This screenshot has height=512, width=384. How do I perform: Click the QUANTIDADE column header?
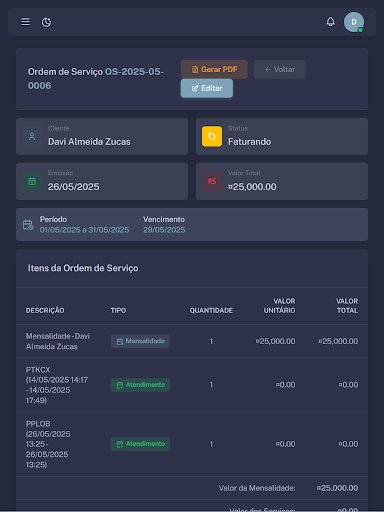[211, 310]
